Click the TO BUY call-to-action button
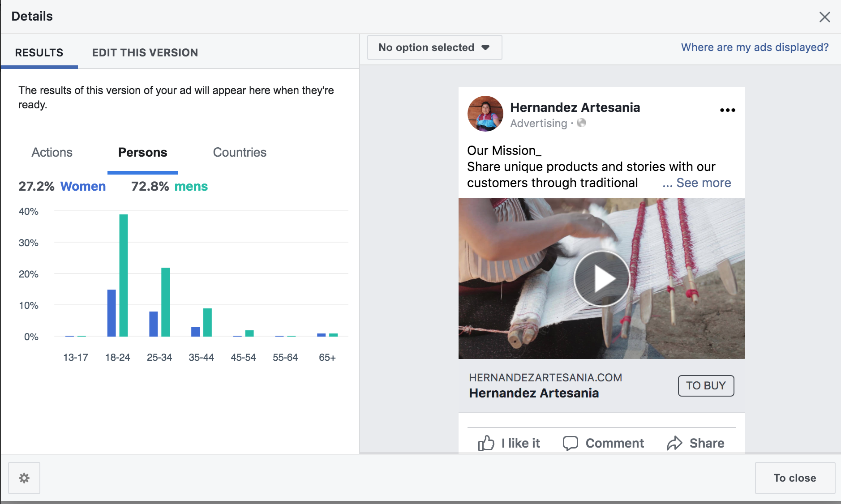This screenshot has width=841, height=504. click(706, 385)
